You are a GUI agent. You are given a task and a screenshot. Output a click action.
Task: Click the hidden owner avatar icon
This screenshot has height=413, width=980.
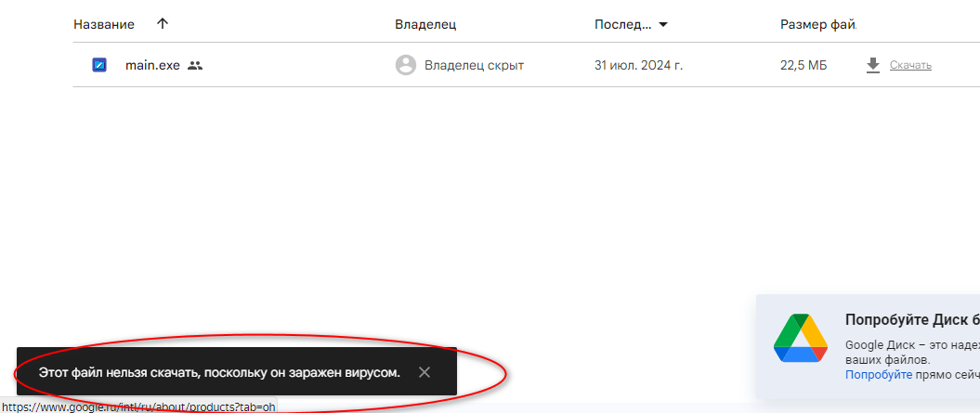(x=406, y=65)
